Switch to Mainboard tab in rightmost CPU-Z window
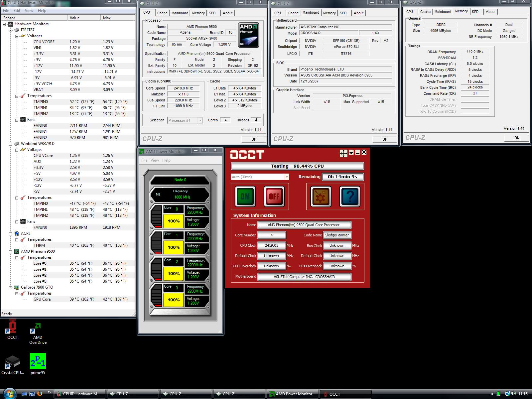Viewport: 532px width, 399px height. [443, 12]
